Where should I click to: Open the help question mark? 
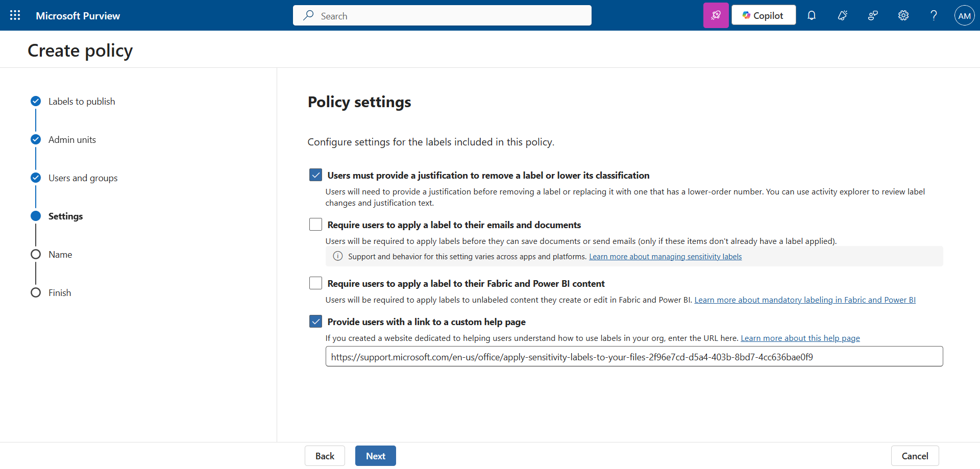(934, 15)
